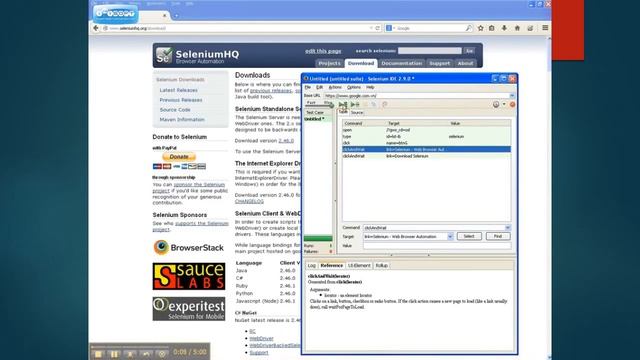The height and width of the screenshot is (360, 640).
Task: Click the Target column header
Action: (417, 123)
